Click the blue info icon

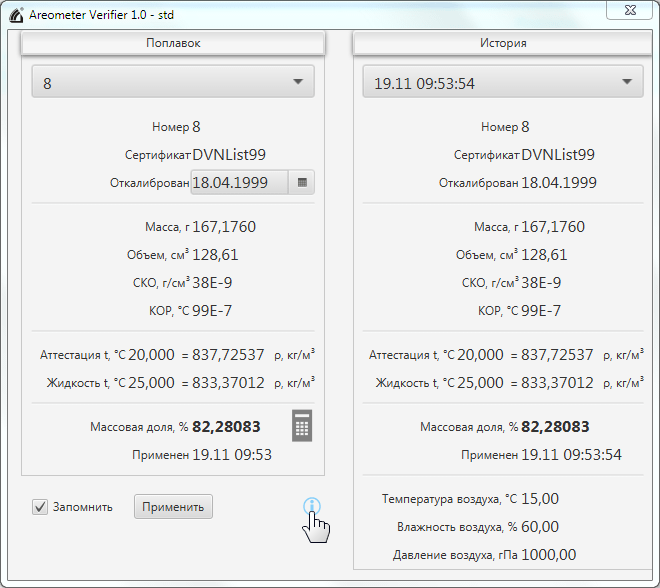click(x=312, y=506)
